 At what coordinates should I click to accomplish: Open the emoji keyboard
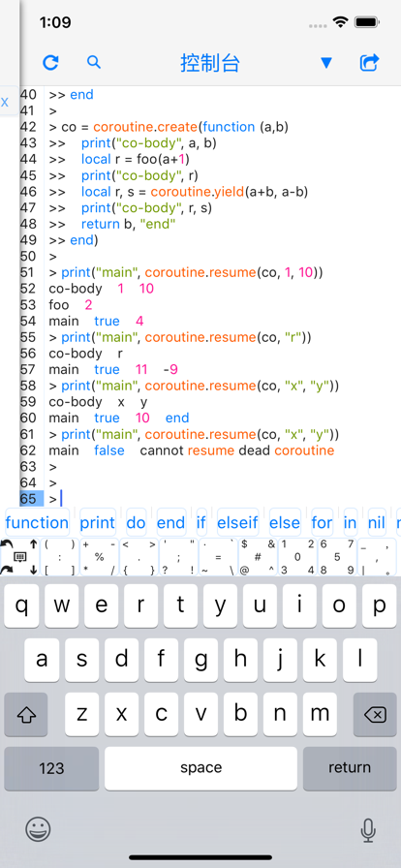[x=38, y=829]
